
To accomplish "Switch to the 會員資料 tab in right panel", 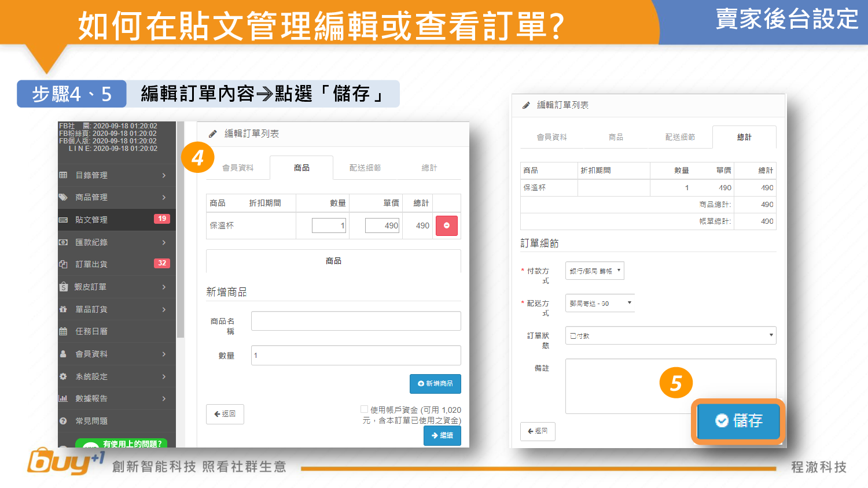I will tap(551, 137).
